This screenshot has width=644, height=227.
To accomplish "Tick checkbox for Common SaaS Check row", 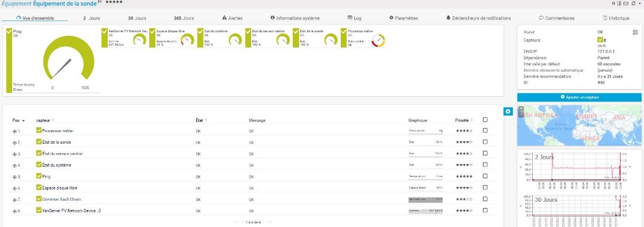I will click(485, 199).
